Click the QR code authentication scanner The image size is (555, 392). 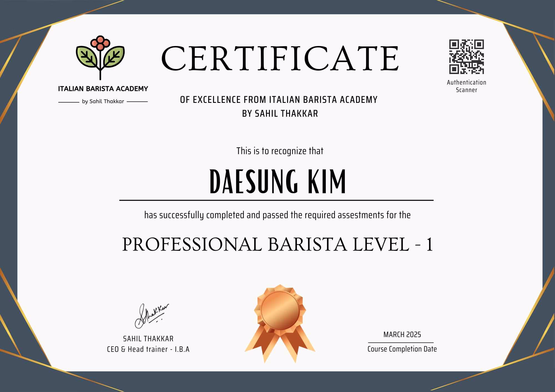pos(466,57)
